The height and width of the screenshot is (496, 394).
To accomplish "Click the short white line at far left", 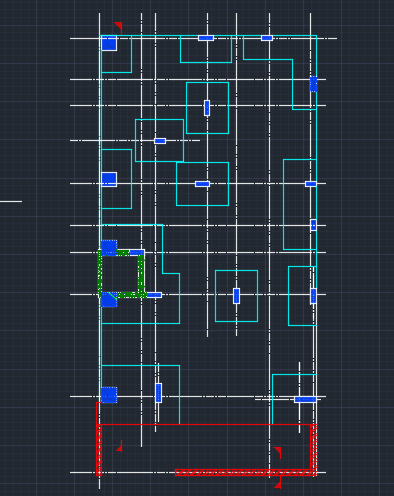I will point(11,201).
